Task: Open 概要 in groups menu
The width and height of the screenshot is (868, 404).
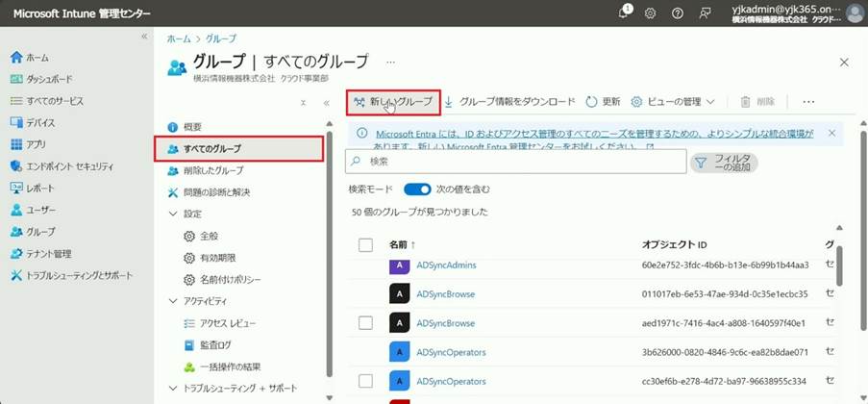Action: pos(186,127)
